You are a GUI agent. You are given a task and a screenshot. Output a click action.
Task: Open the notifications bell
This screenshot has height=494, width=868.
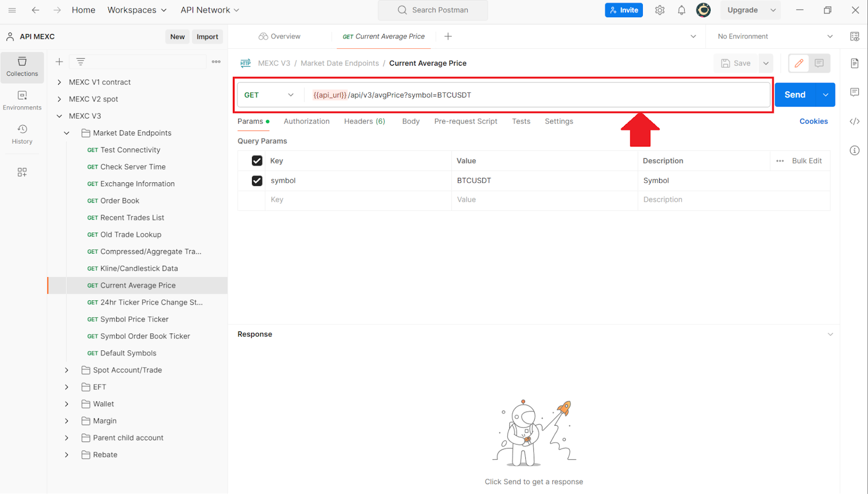pyautogui.click(x=681, y=10)
